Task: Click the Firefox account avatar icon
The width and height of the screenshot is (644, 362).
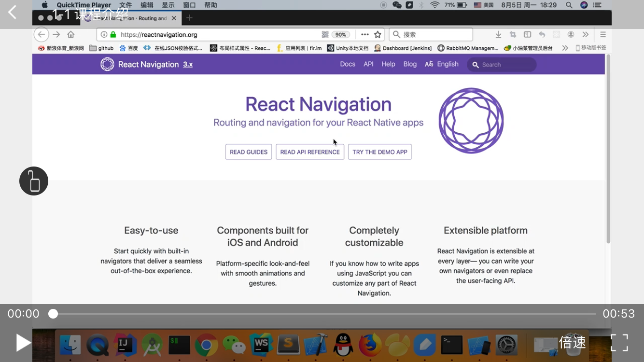Action: 571,35
